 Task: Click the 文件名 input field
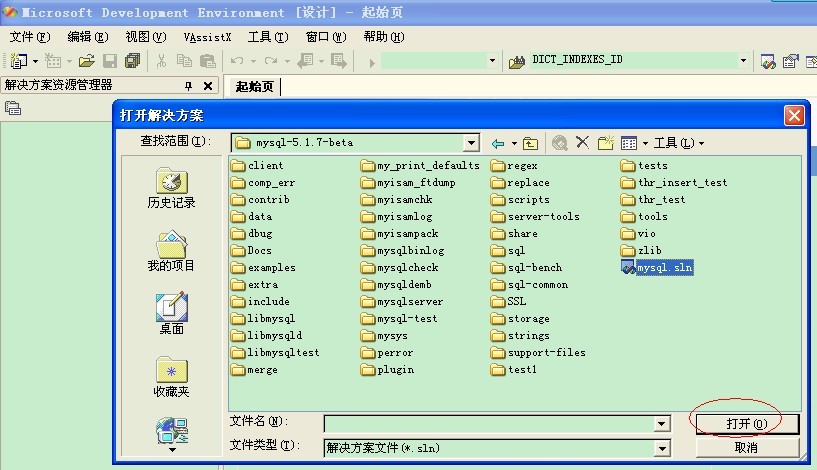[489, 424]
